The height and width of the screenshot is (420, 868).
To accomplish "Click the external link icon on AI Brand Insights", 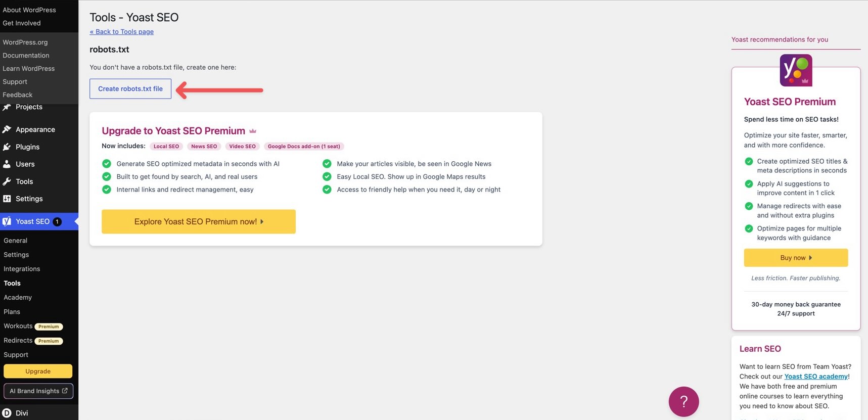I will [x=65, y=391].
